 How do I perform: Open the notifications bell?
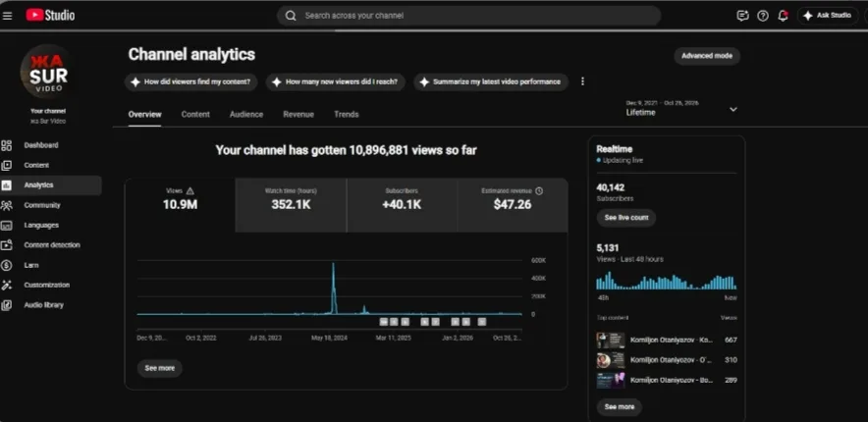[783, 16]
